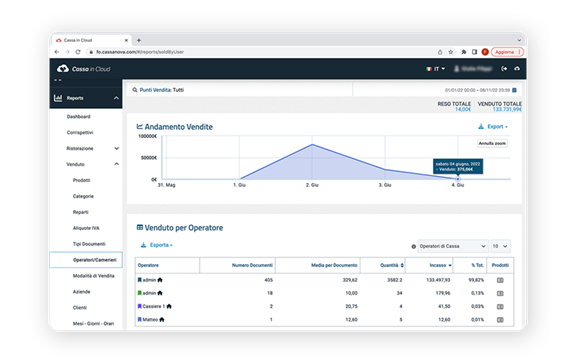Bookmark the page with star icon

[451, 52]
